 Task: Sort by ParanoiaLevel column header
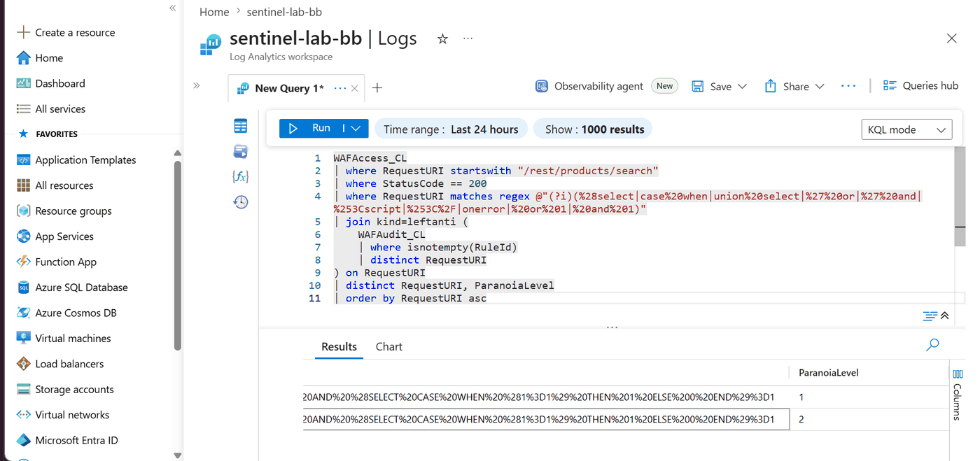(x=828, y=373)
